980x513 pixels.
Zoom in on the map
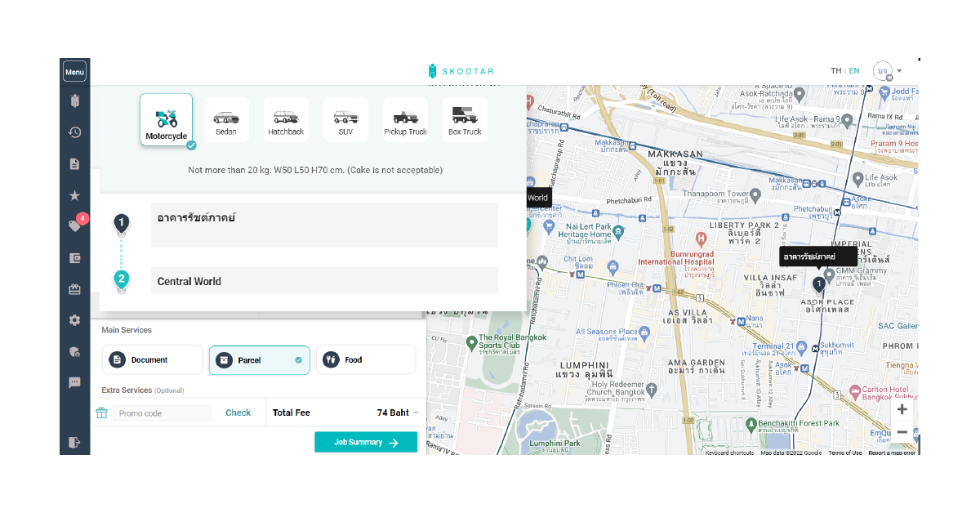pos(902,409)
